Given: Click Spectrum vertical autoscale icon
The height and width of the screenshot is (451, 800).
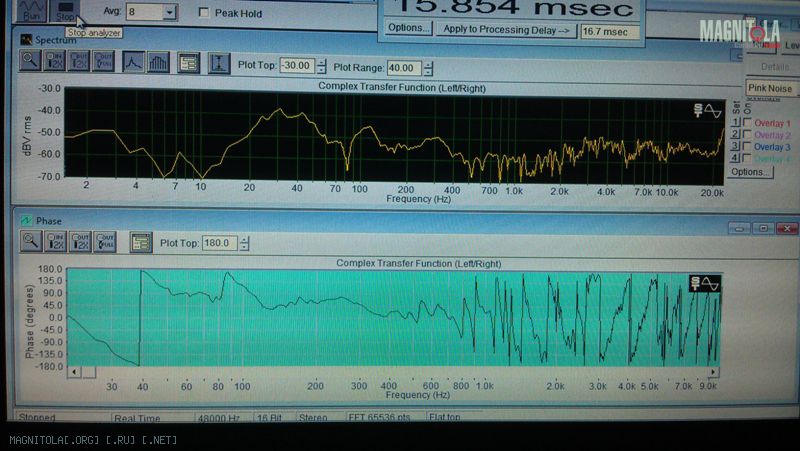Looking at the screenshot, I should pyautogui.click(x=219, y=63).
